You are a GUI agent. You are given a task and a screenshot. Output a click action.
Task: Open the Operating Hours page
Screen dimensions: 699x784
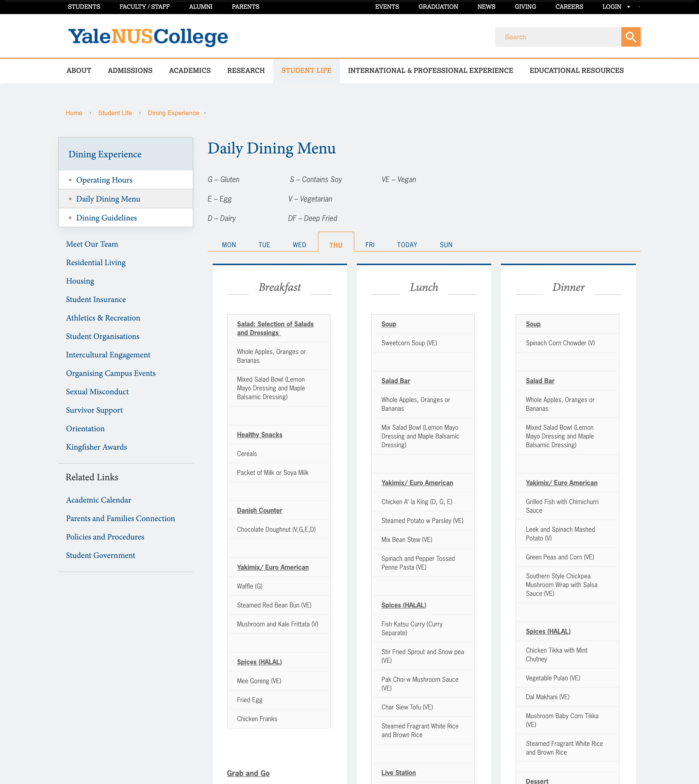[x=104, y=180]
